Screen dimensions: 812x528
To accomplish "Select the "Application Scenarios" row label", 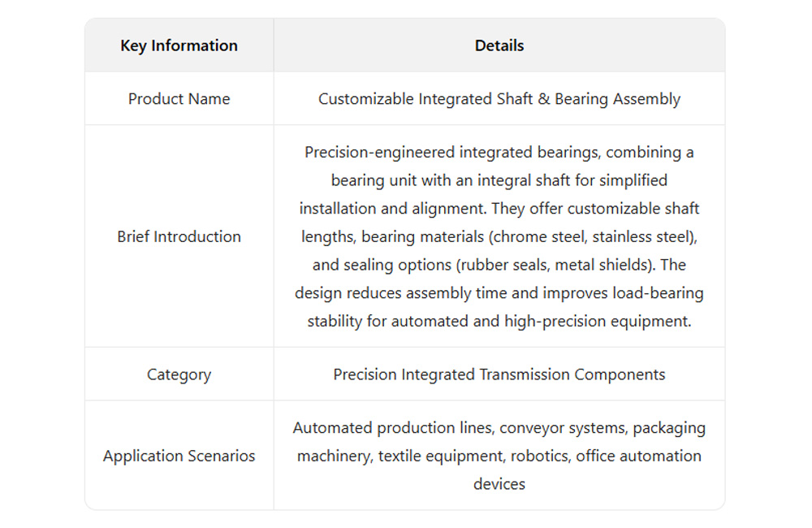I will click(x=179, y=456).
